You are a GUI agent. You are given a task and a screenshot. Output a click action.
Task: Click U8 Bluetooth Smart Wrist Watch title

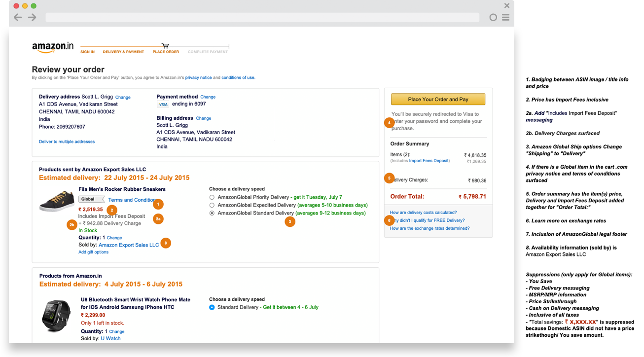point(136,303)
